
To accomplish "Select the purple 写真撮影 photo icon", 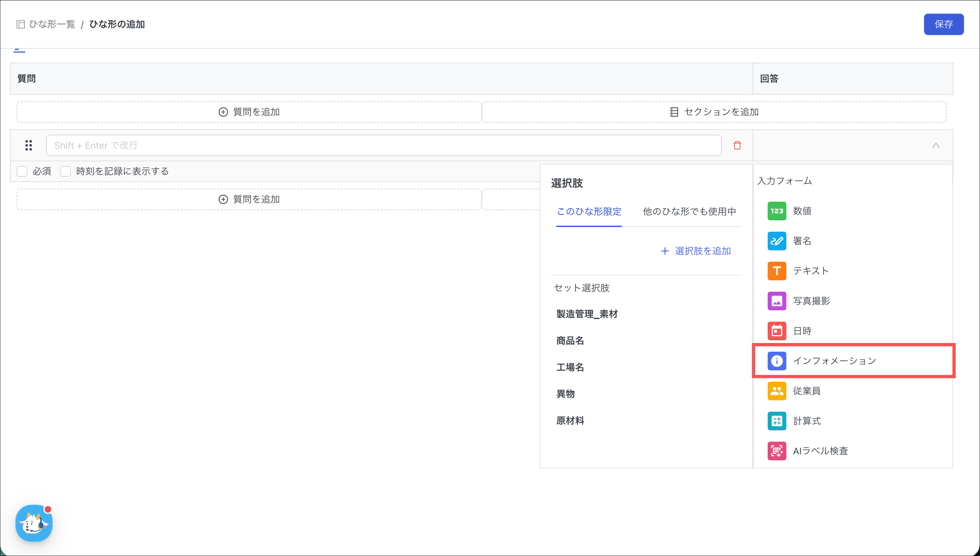I will coord(777,301).
